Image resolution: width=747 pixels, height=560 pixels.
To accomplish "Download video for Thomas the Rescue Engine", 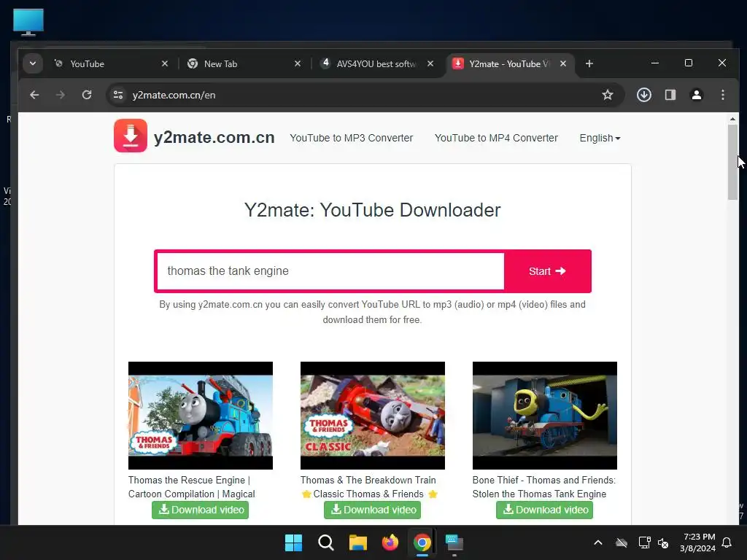I will coord(200,510).
